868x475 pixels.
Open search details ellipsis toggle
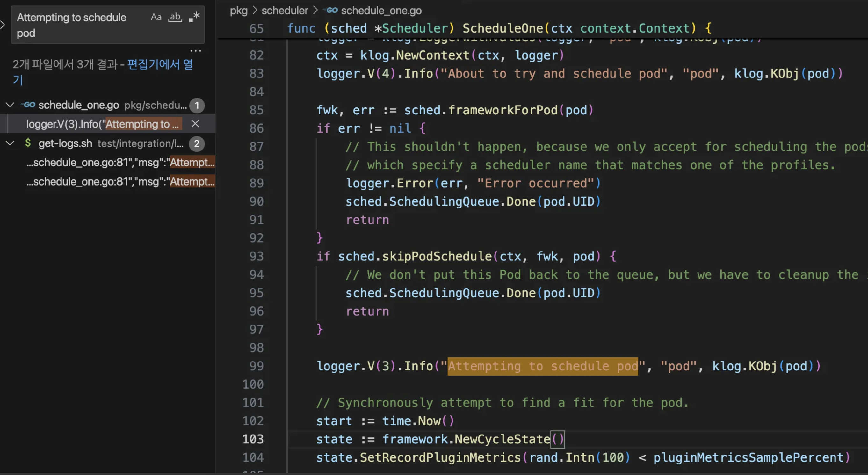click(195, 51)
